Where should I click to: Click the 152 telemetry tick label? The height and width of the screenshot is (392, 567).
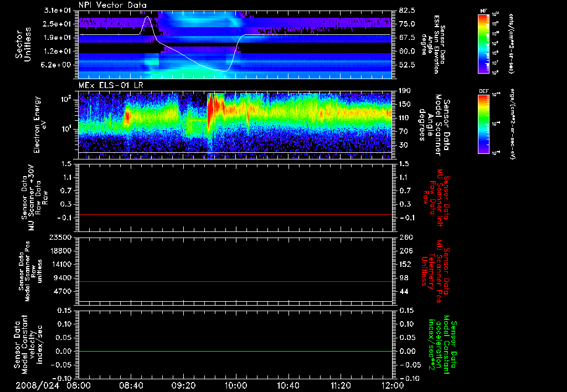(405, 264)
